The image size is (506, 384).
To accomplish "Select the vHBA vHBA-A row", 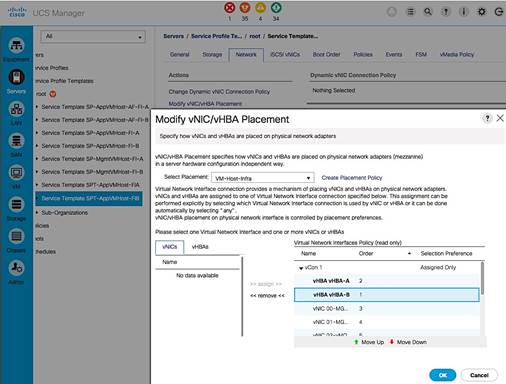I will (387, 281).
